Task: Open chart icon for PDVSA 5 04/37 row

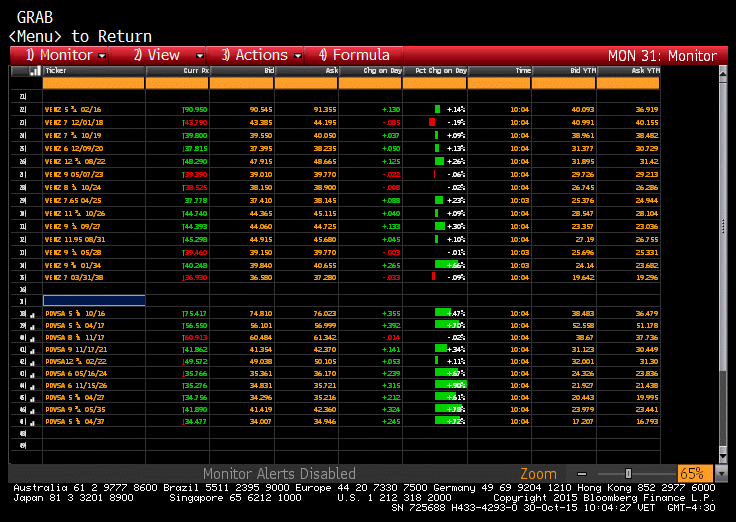Action: coord(32,422)
